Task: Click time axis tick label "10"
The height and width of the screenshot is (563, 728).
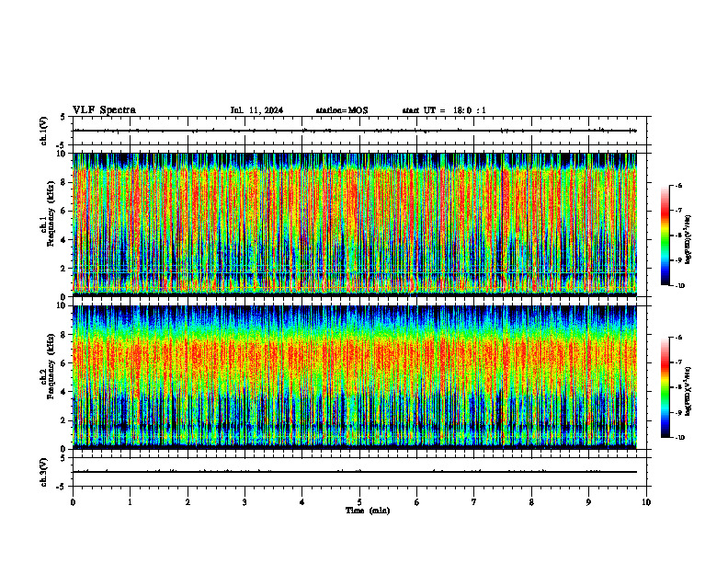Action: click(646, 502)
